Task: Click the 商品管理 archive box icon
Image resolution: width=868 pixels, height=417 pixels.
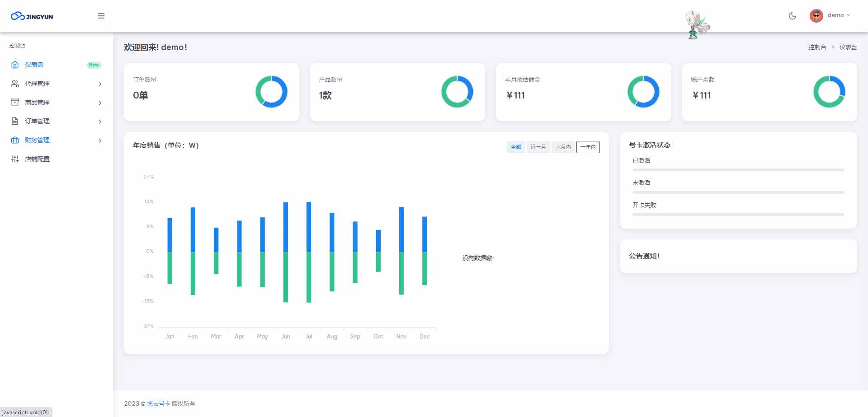Action: tap(15, 103)
